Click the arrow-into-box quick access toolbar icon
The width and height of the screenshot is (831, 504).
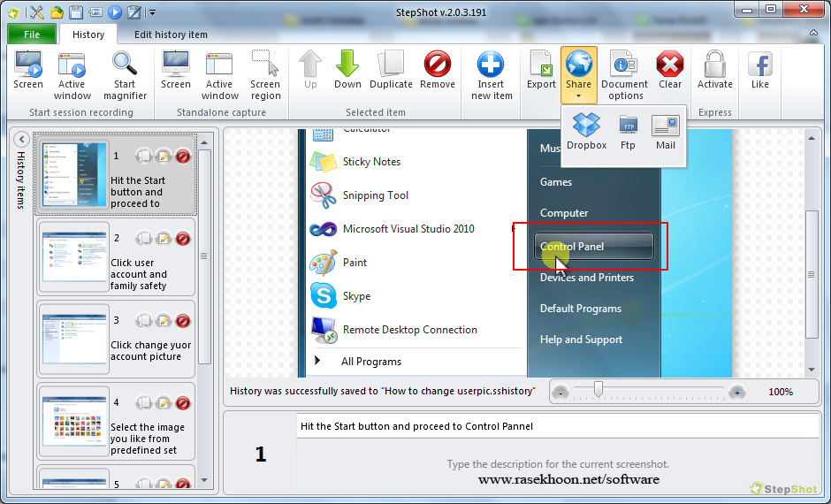tap(95, 11)
